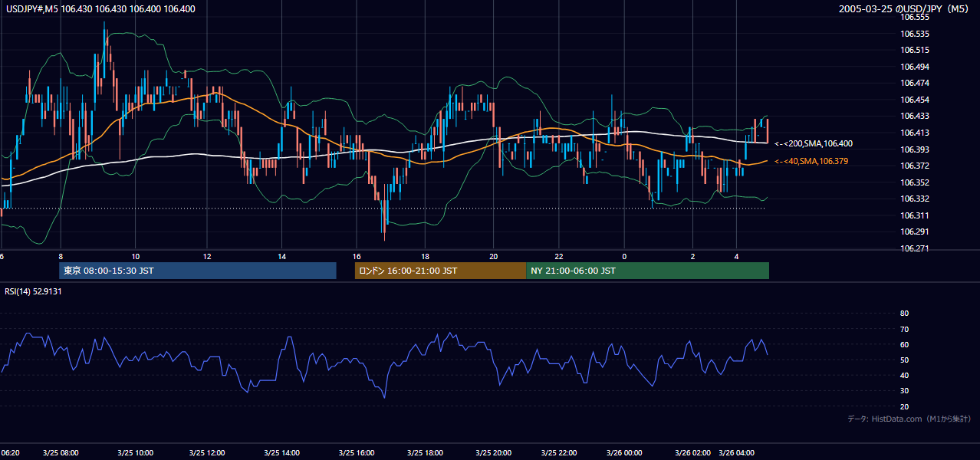Click the 3/25 10:00 bottom time label

[x=135, y=452]
